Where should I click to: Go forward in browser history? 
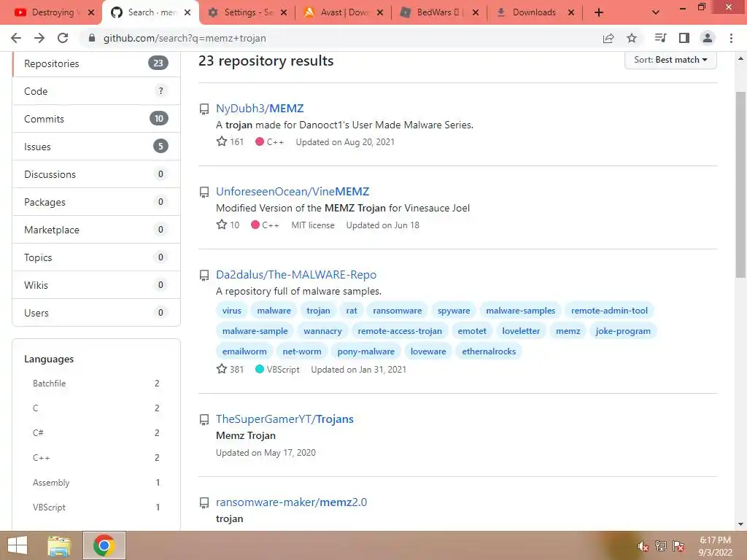pos(39,38)
